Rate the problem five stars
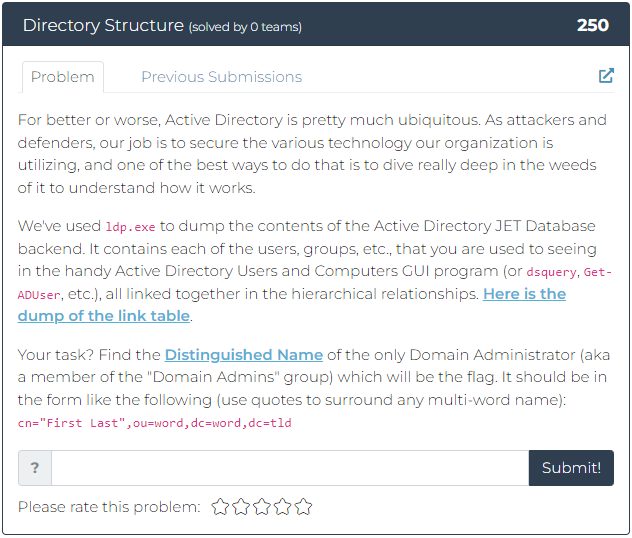The width and height of the screenshot is (632, 538). click(303, 507)
